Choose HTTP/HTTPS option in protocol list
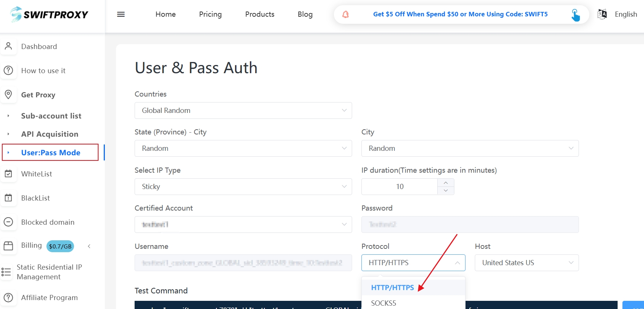Image resolution: width=644 pixels, height=309 pixels. (x=392, y=287)
